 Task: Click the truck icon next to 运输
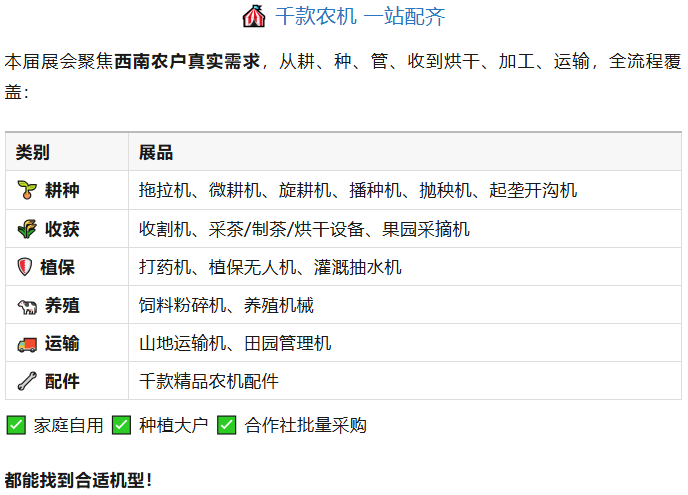27,343
